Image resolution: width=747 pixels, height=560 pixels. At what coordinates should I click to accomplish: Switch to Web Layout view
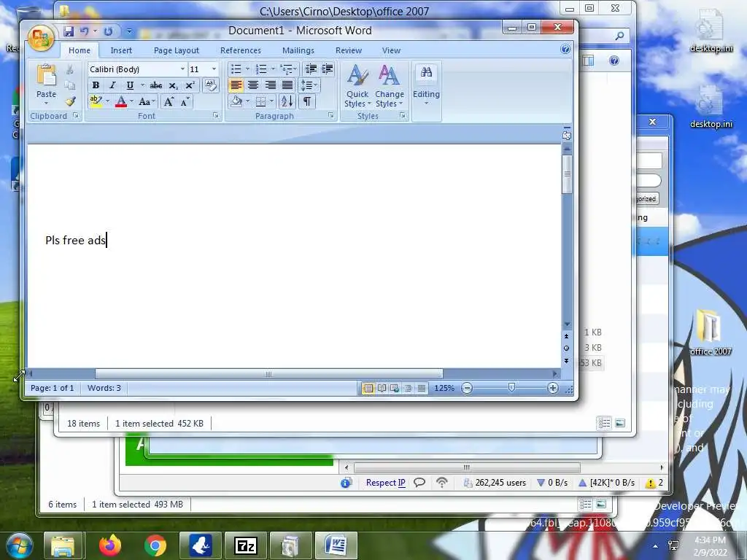pyautogui.click(x=395, y=388)
